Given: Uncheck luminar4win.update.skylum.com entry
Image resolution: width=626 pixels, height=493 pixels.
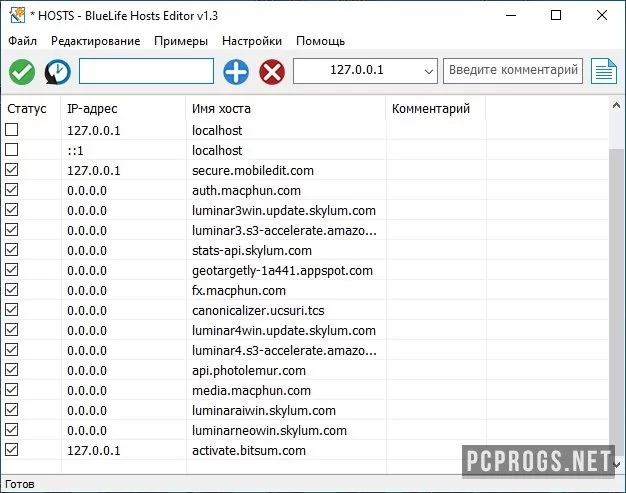Looking at the screenshot, I should coord(12,330).
